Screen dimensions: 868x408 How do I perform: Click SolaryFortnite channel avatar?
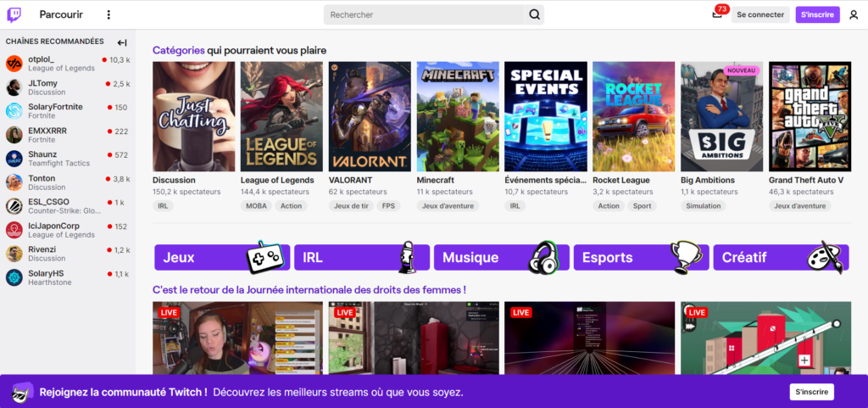14,111
